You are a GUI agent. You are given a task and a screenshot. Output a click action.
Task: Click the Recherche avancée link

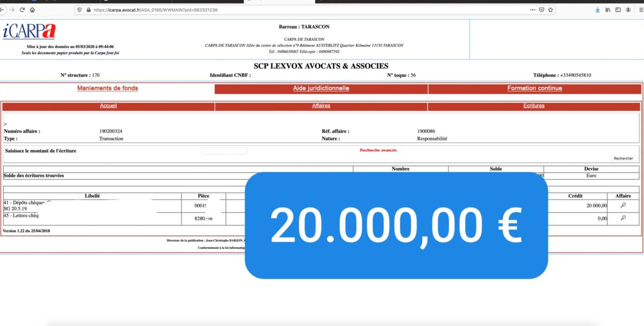click(x=378, y=150)
